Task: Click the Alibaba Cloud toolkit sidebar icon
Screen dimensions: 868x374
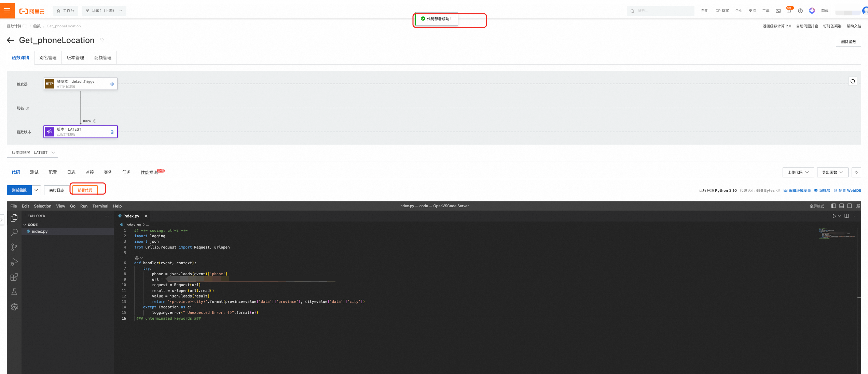Action: (x=14, y=307)
